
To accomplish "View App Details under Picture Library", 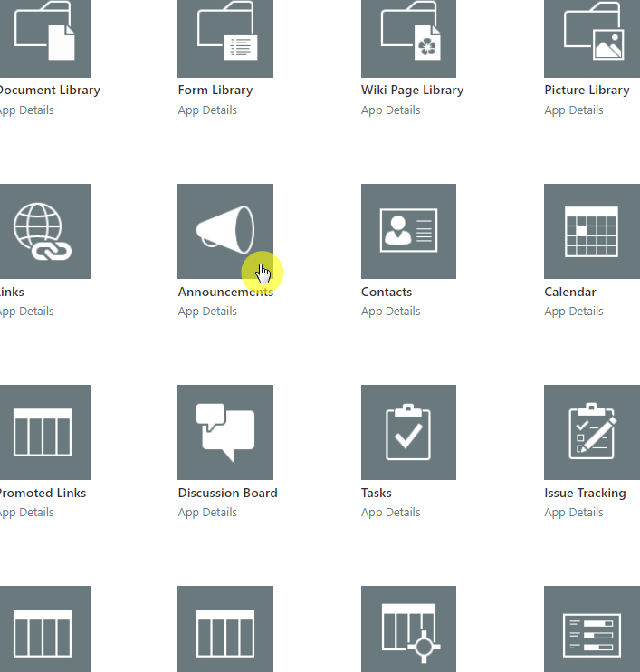I will click(574, 110).
